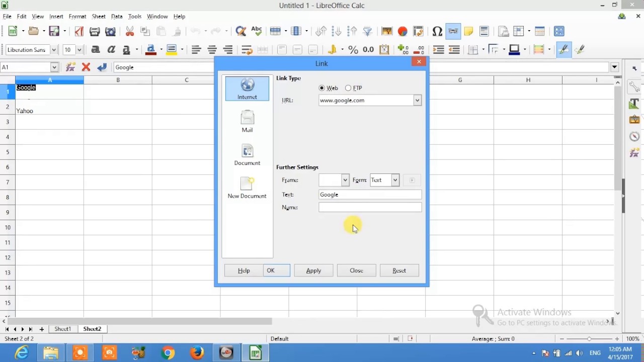Viewport: 644px width, 362px height.
Task: Click the empty Name input field
Action: (x=370, y=207)
